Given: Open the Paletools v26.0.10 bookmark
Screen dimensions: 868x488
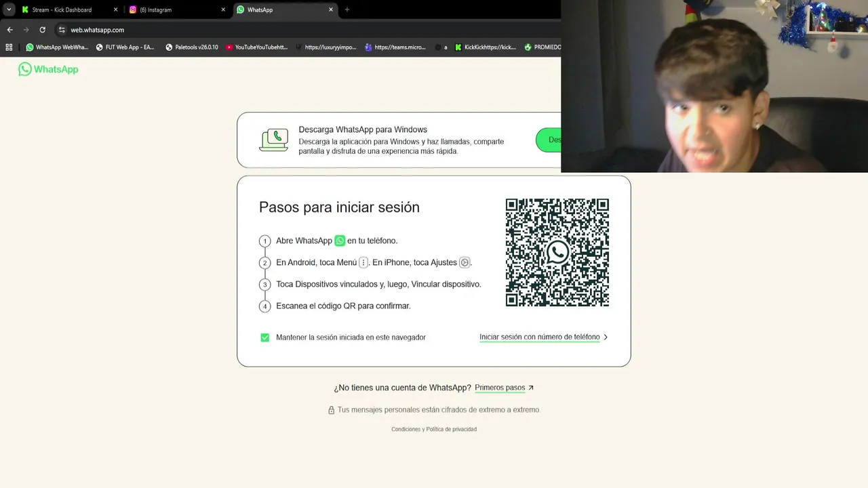Looking at the screenshot, I should coord(192,47).
